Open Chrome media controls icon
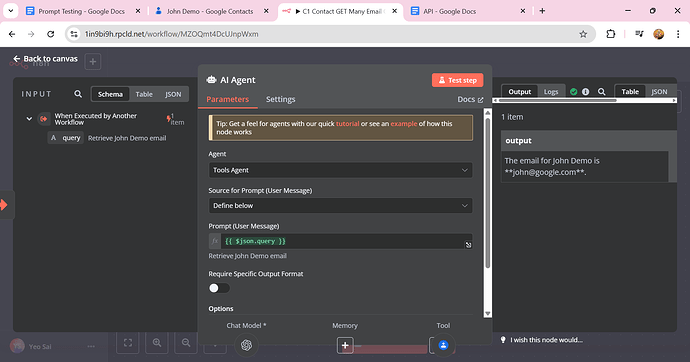The height and width of the screenshot is (362, 690). (639, 34)
